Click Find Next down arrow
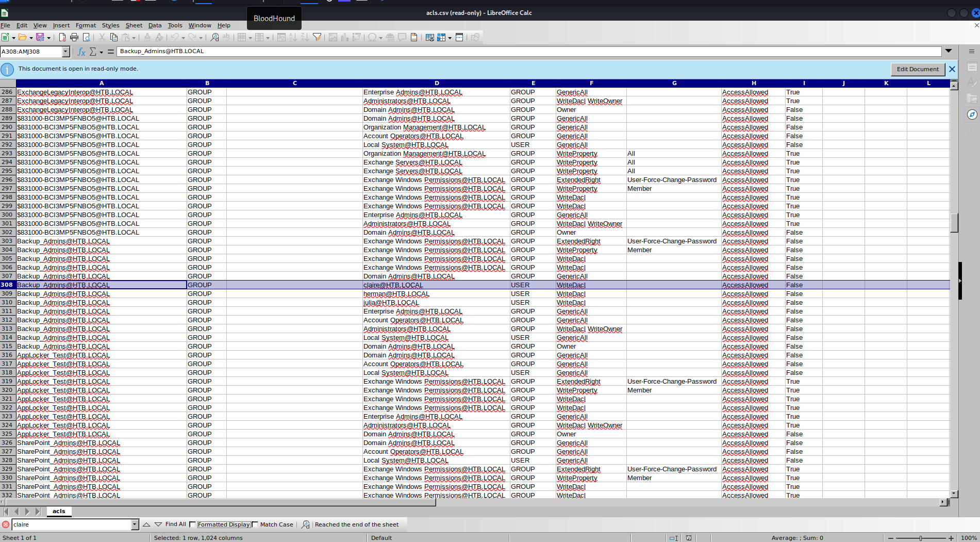 158,524
